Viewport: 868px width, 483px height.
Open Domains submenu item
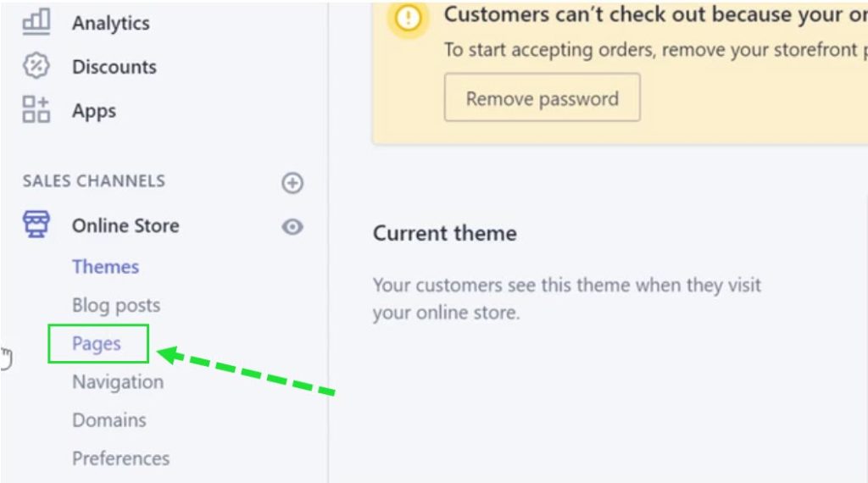(x=109, y=420)
